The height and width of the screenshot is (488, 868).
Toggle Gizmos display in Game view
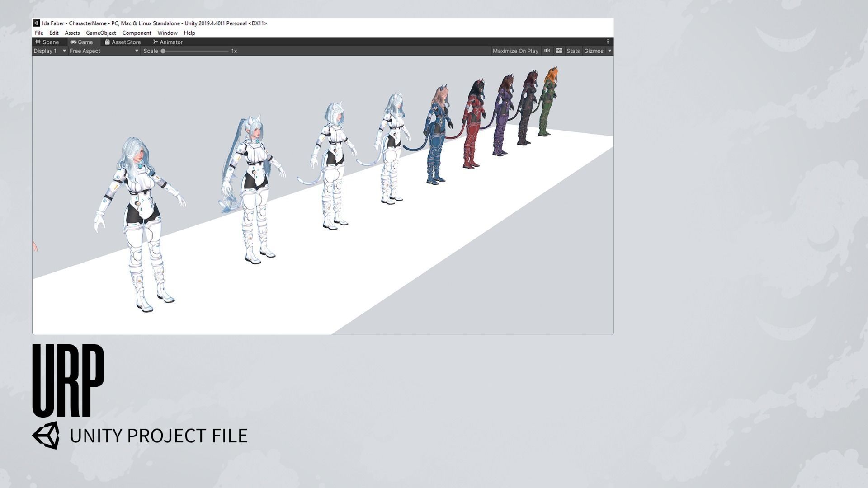point(594,51)
